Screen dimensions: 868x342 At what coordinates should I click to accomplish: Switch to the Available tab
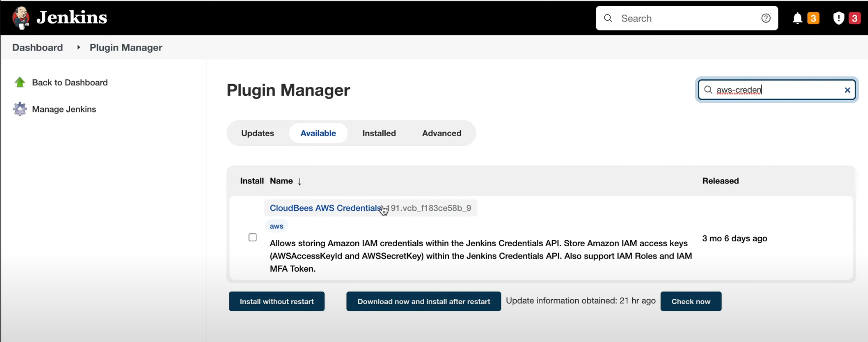click(318, 133)
